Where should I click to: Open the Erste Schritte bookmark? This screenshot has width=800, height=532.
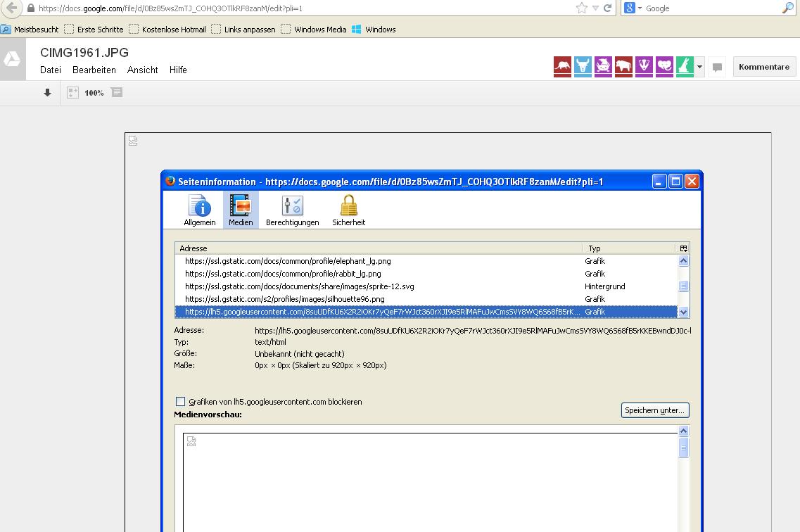94,30
